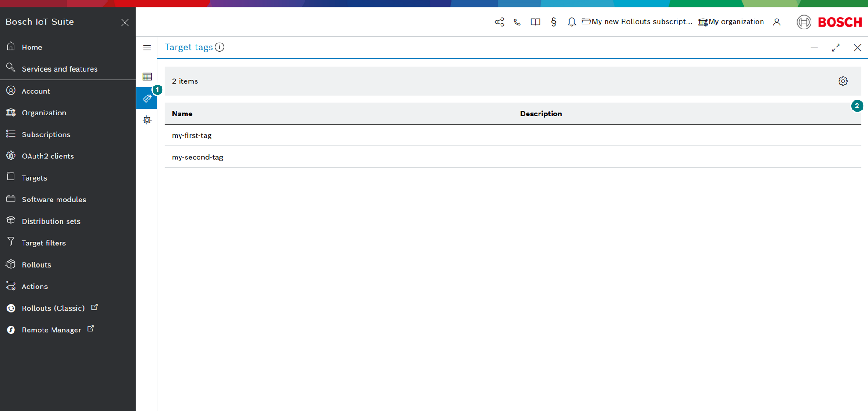Viewport: 868px width, 411px height.
Task: Close the Bosch IoT Suite sidebar
Action: tap(125, 23)
